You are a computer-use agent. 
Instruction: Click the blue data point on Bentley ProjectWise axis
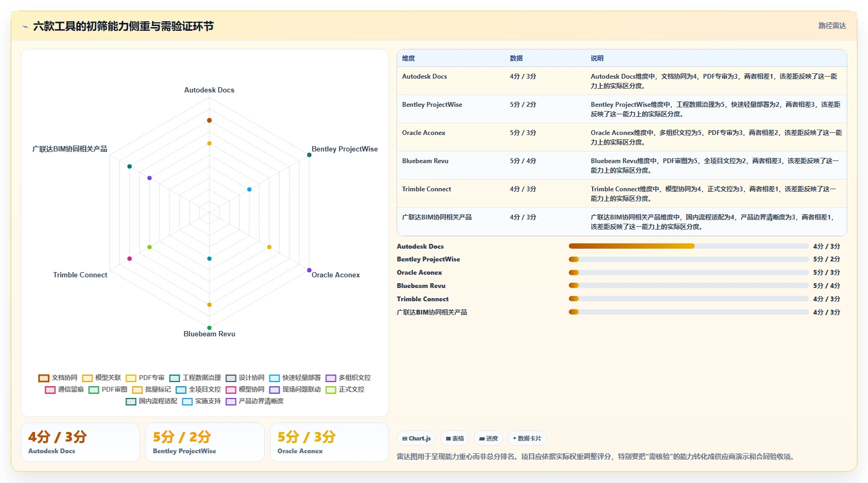[x=249, y=189]
